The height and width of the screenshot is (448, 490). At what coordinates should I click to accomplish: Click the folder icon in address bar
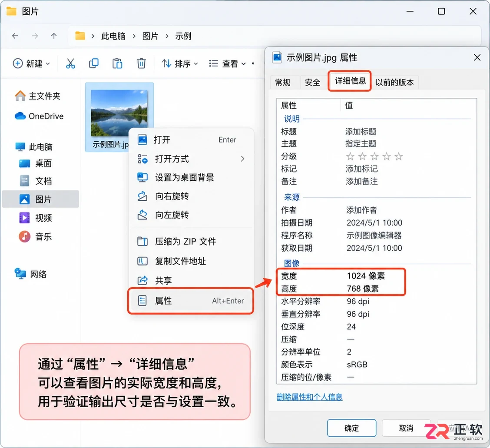(x=80, y=36)
